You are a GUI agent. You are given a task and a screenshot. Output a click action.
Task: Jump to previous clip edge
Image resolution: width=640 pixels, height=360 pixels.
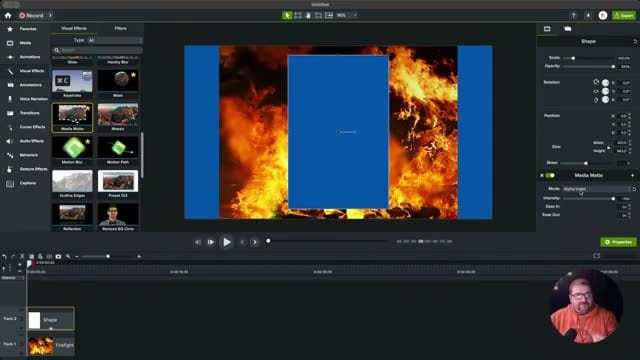[242, 242]
